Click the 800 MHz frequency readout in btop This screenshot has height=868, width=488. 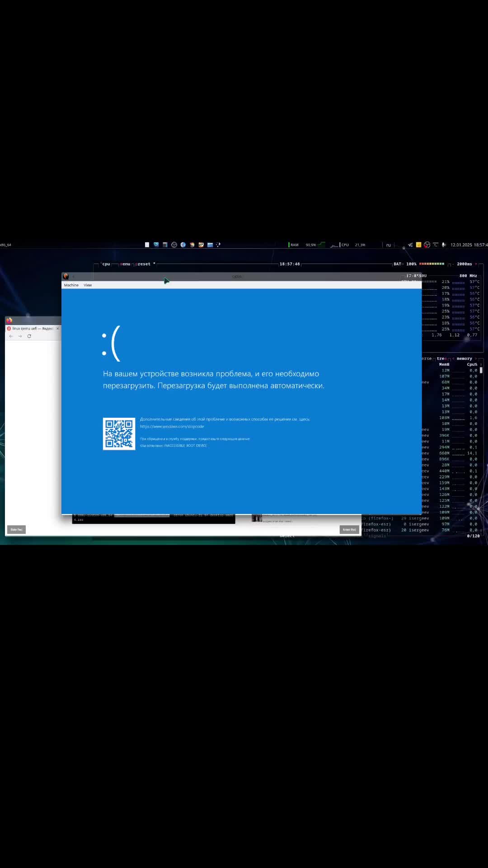click(x=468, y=276)
